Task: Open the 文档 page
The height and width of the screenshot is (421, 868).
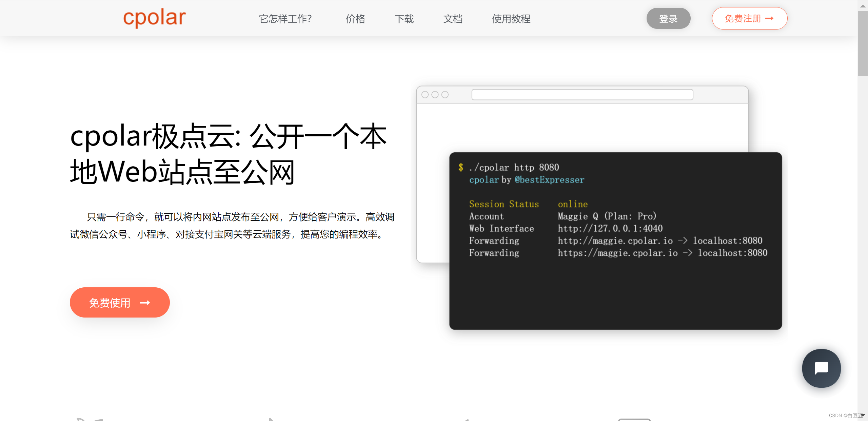Action: (453, 19)
